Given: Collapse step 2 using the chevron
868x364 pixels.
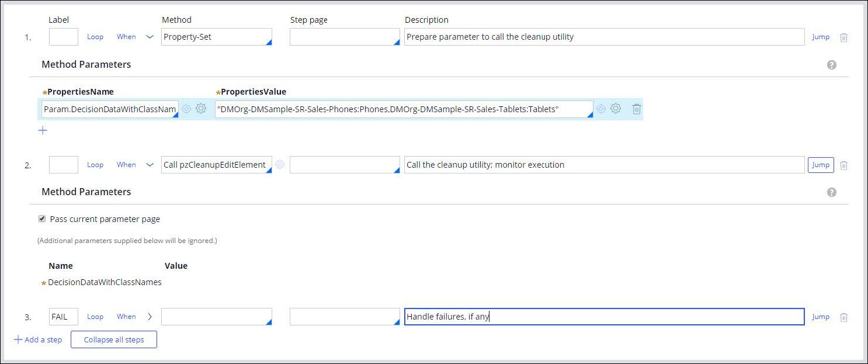Looking at the screenshot, I should point(150,165).
